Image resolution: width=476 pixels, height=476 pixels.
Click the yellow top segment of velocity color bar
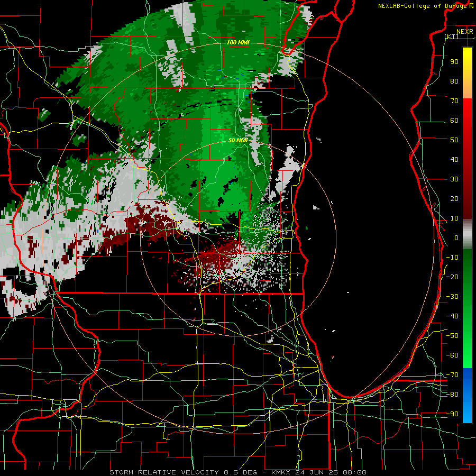[467, 73]
